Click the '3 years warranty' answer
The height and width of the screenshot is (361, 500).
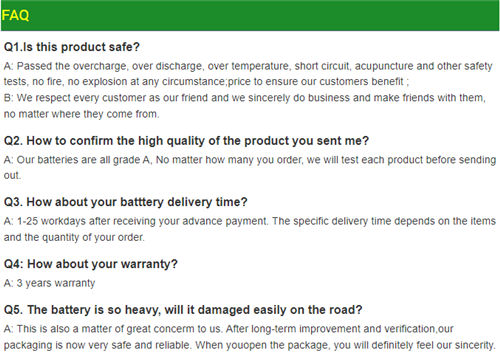49,283
